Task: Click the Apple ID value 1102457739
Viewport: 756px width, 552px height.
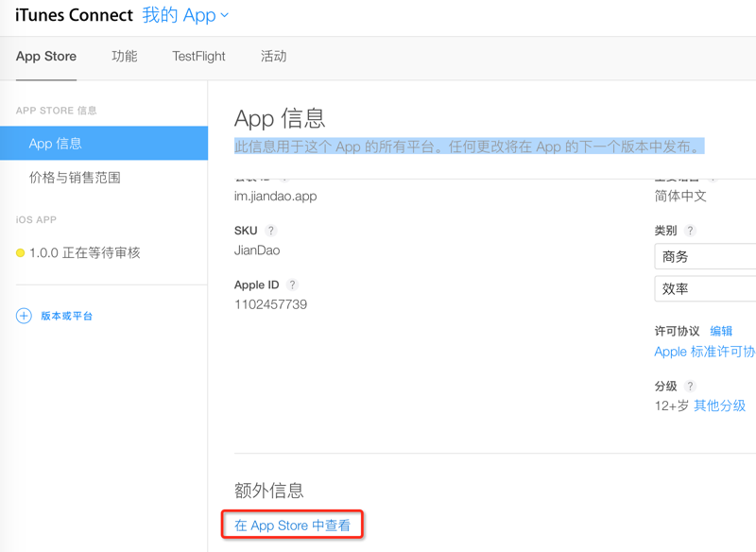Action: click(x=270, y=304)
